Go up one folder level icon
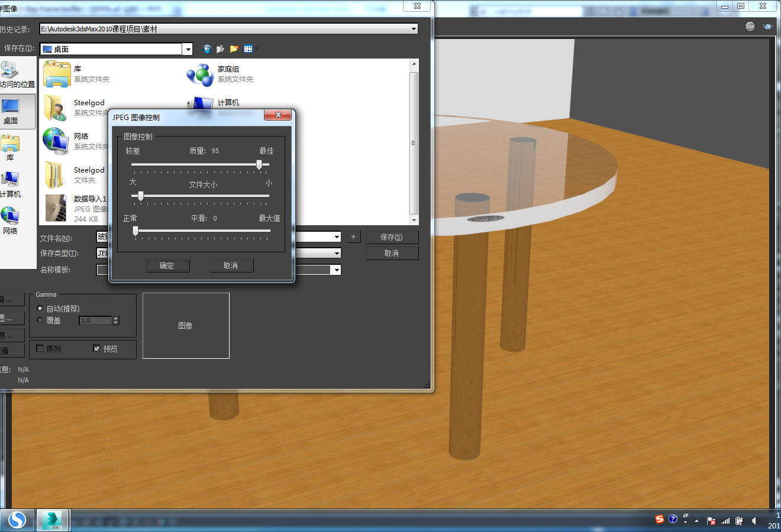The width and height of the screenshot is (781, 532). click(x=220, y=49)
